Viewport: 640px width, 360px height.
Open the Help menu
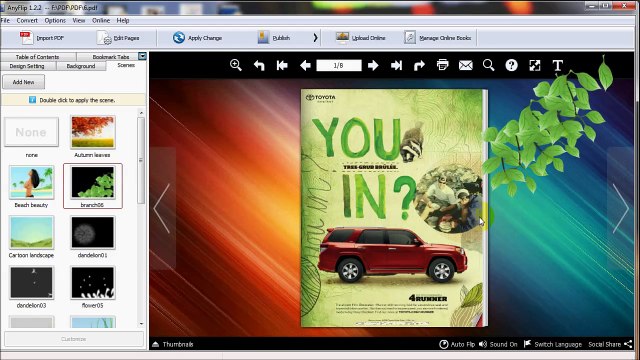click(123, 20)
